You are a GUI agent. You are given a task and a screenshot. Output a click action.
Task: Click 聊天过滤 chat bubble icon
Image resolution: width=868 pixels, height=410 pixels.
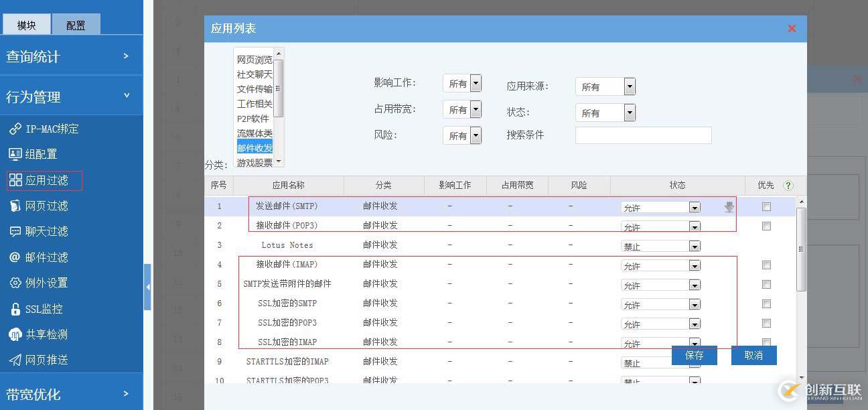point(15,231)
